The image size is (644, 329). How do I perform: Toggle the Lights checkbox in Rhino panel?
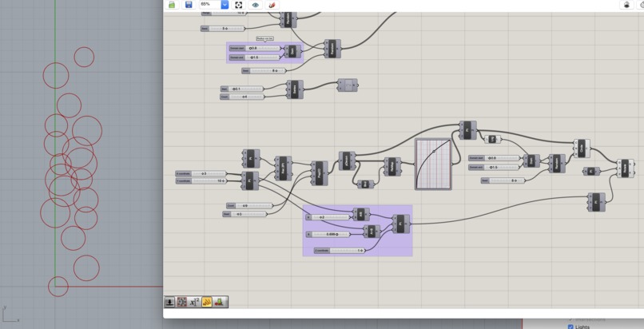(570, 327)
